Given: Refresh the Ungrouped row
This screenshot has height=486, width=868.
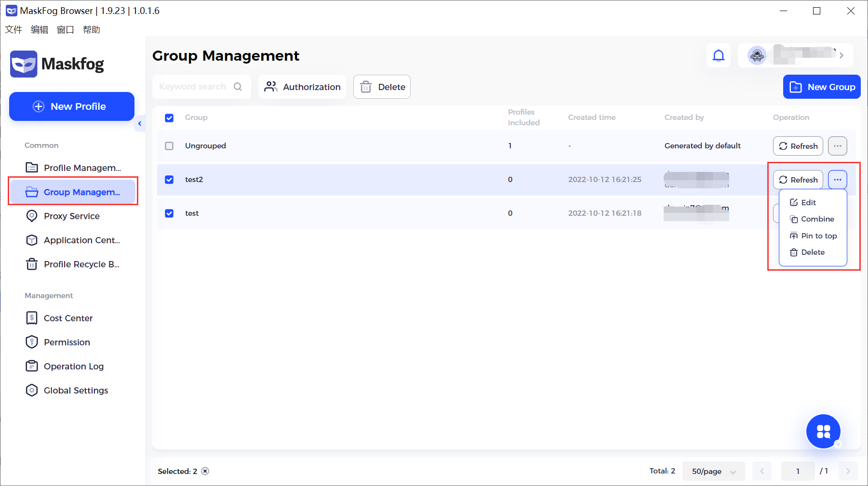Looking at the screenshot, I should pyautogui.click(x=798, y=146).
